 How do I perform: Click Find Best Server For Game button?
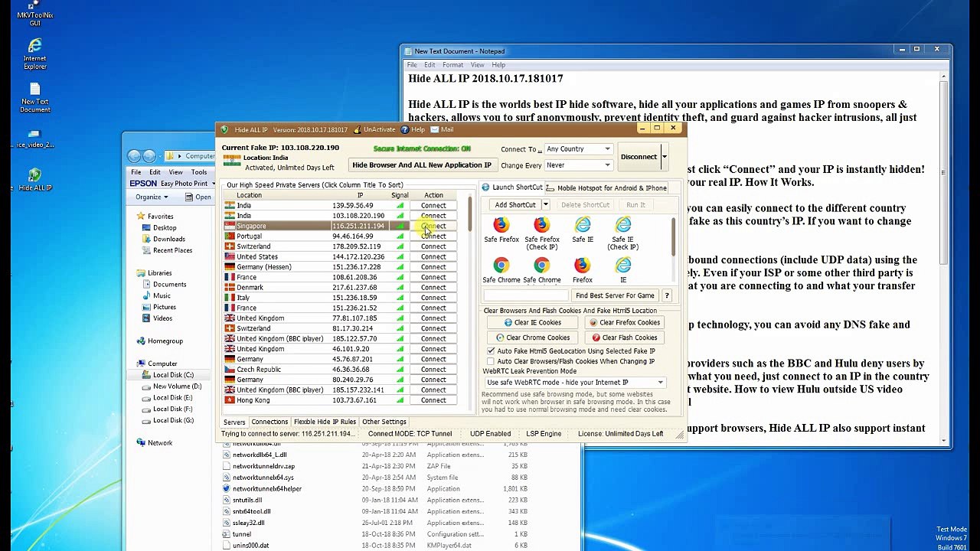pyautogui.click(x=615, y=295)
